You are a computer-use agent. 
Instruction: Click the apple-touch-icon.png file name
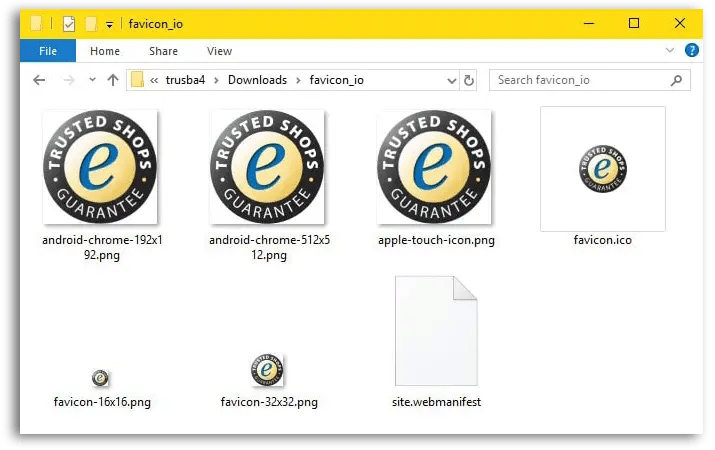[436, 240]
